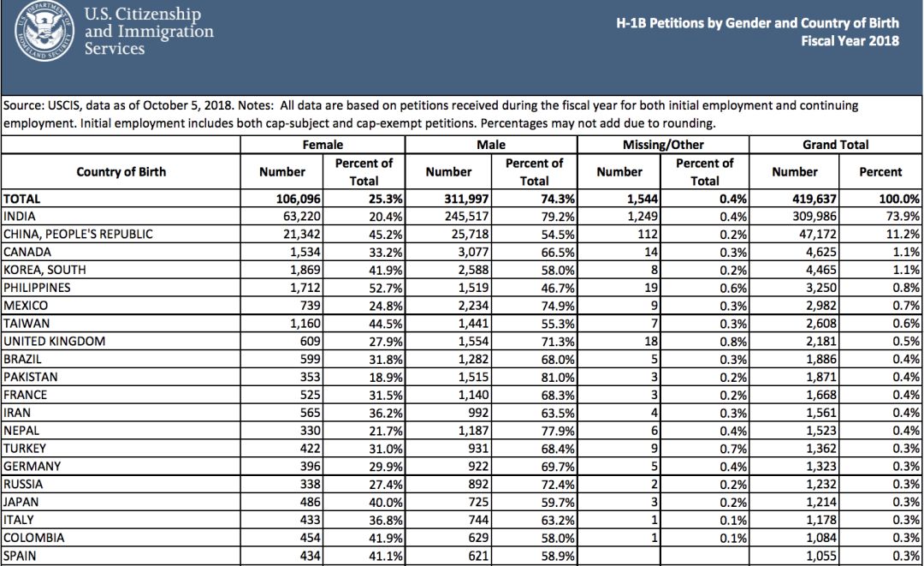This screenshot has height=566, width=924.
Task: Click the Grand Total group header
Action: 835,145
